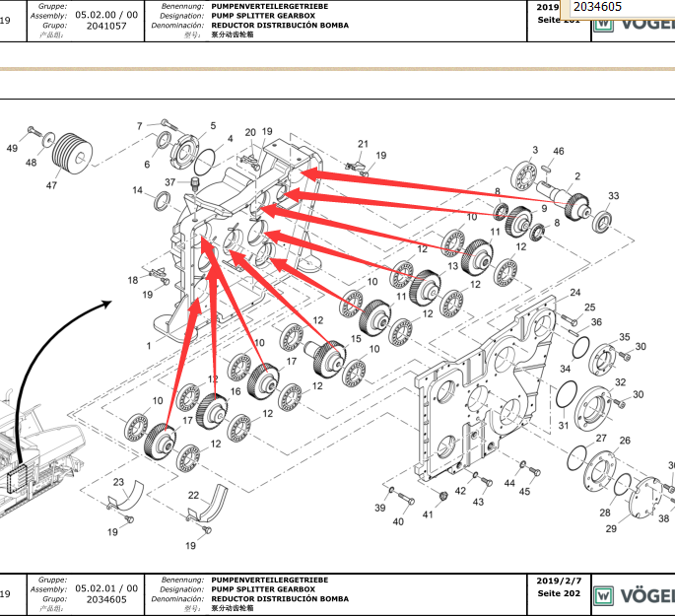675x616 pixels.
Task: Select part number 20 label
Action: (x=250, y=133)
